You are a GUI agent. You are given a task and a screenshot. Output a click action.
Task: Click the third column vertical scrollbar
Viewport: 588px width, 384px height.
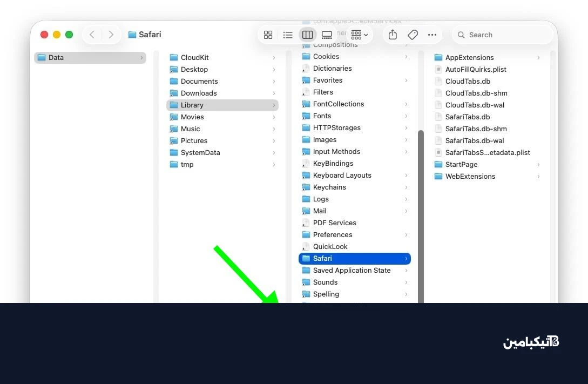click(x=421, y=216)
